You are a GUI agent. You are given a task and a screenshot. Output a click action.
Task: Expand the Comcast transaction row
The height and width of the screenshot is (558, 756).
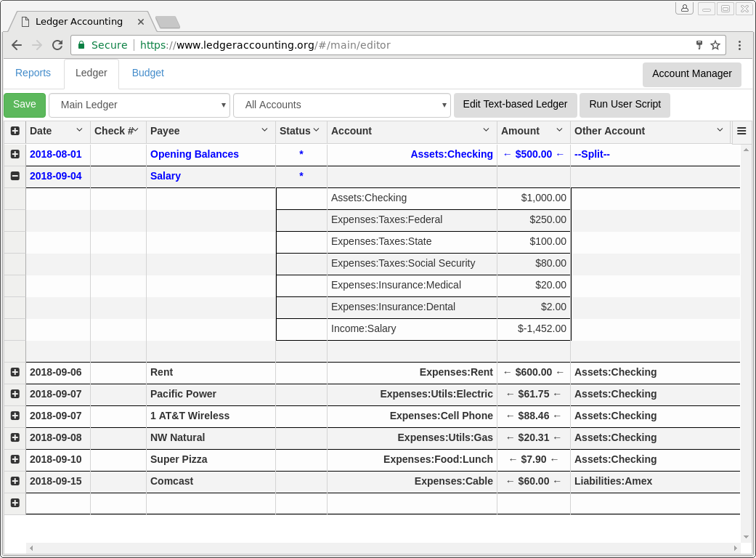tap(15, 481)
